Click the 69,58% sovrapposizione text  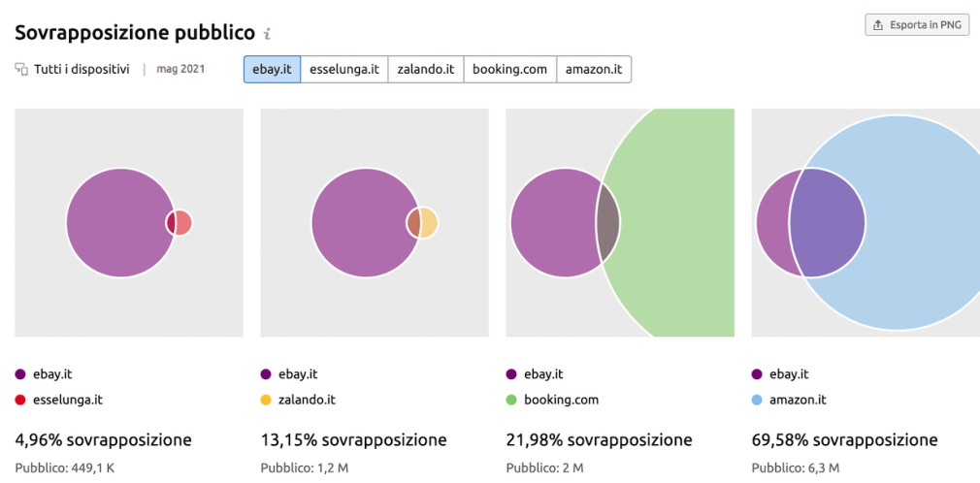point(845,440)
